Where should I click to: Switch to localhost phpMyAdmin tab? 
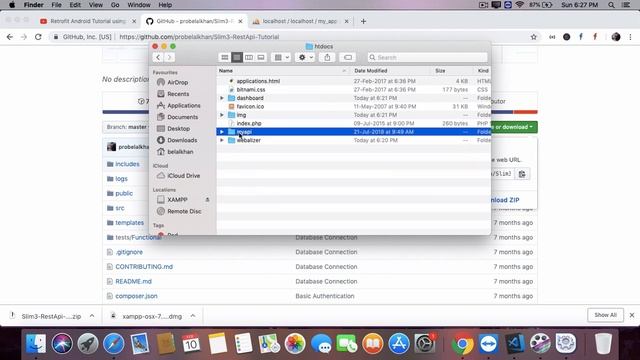click(x=300, y=21)
